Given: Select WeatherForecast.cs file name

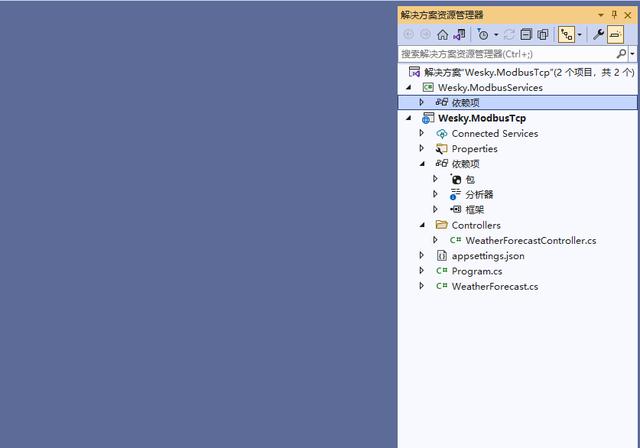Looking at the screenshot, I should (495, 286).
